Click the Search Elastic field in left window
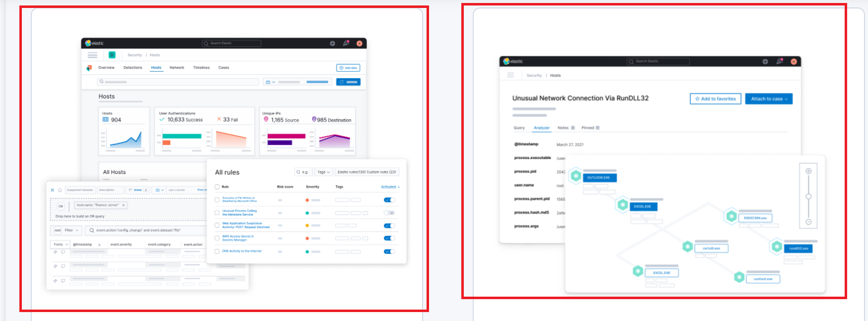Image resolution: width=868 pixels, height=321 pixels. [x=231, y=43]
